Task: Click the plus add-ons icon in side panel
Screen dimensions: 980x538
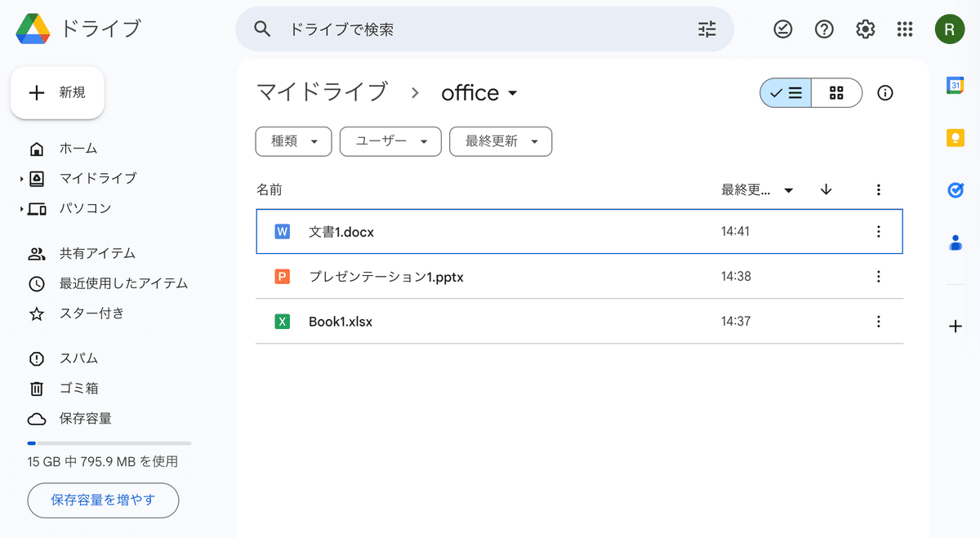Action: click(955, 327)
